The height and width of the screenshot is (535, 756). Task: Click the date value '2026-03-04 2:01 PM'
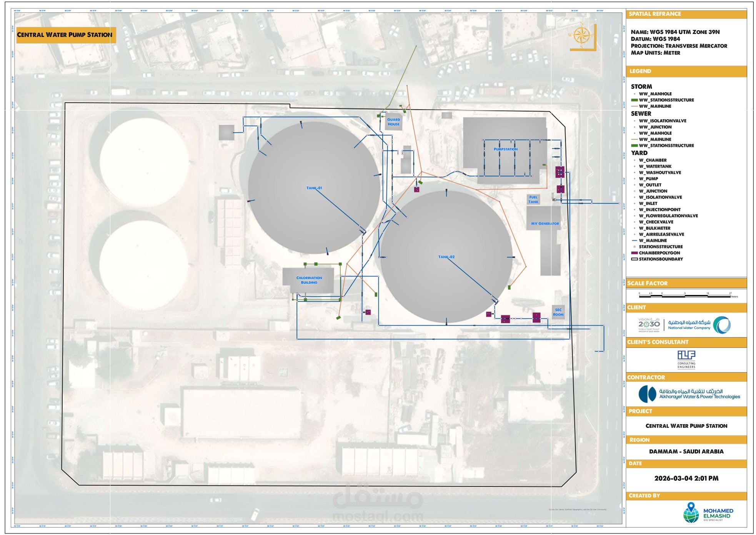[686, 478]
